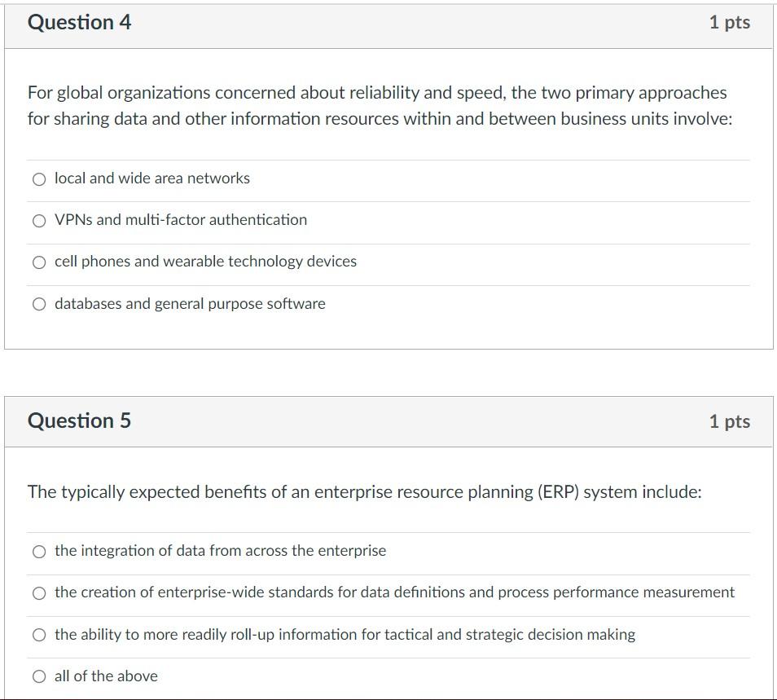Click the circle beside 'databases and general purpose software'
The height and width of the screenshot is (700, 777).
coord(38,303)
